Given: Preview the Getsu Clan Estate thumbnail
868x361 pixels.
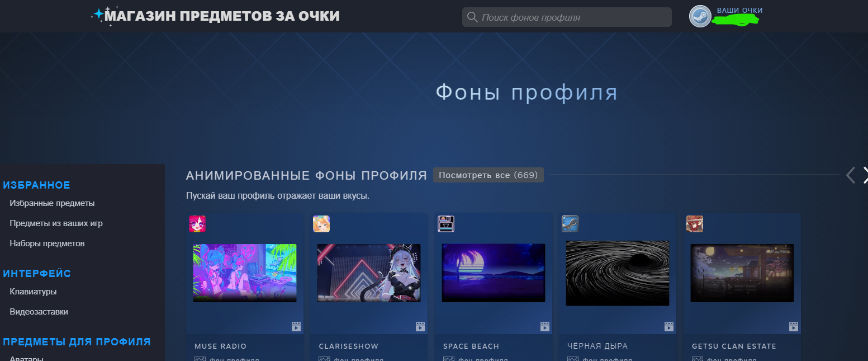Looking at the screenshot, I should click(x=742, y=273).
